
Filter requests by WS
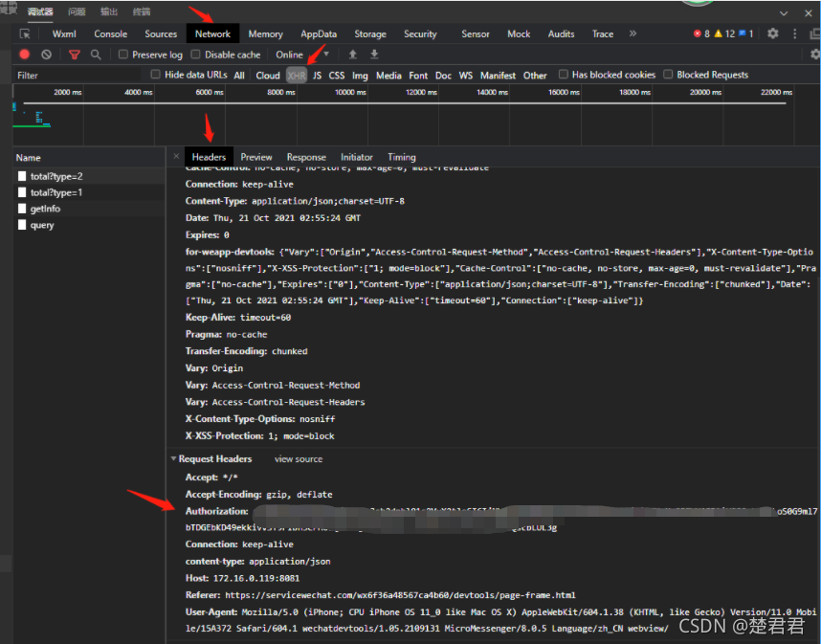pos(466,76)
